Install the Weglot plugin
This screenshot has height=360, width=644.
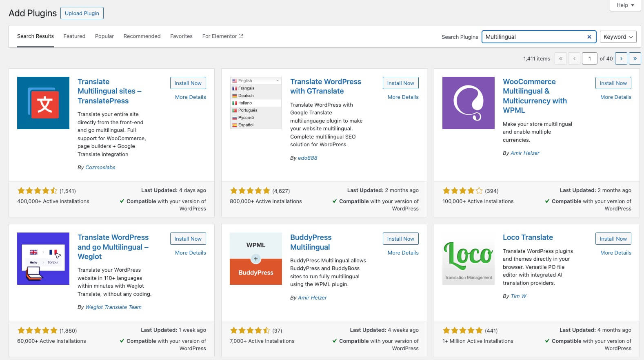[188, 239]
